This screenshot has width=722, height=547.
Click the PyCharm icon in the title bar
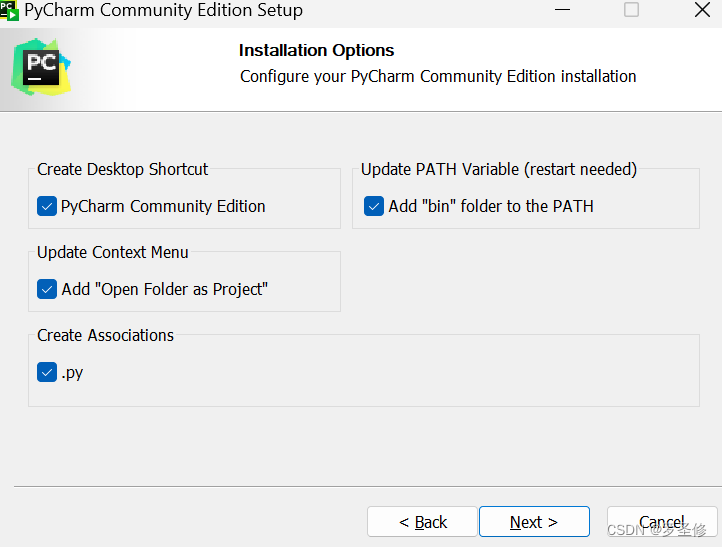click(x=9, y=10)
